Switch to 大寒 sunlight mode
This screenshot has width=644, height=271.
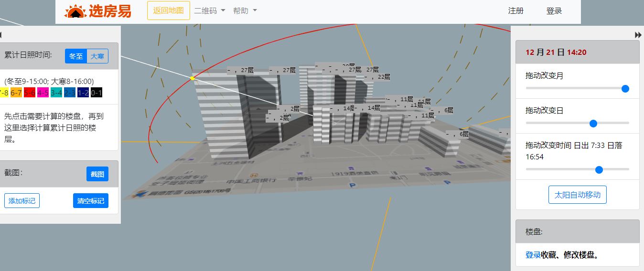coord(97,56)
